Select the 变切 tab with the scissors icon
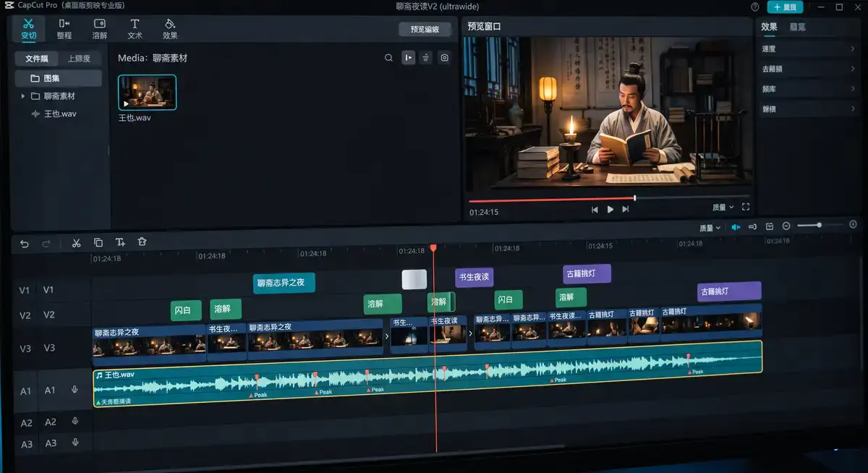This screenshot has width=868, height=473. 29,28
